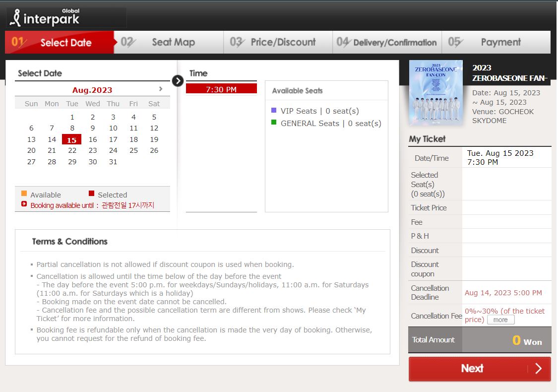
Task: Click the Aug.2023 month heading
Action: [92, 90]
